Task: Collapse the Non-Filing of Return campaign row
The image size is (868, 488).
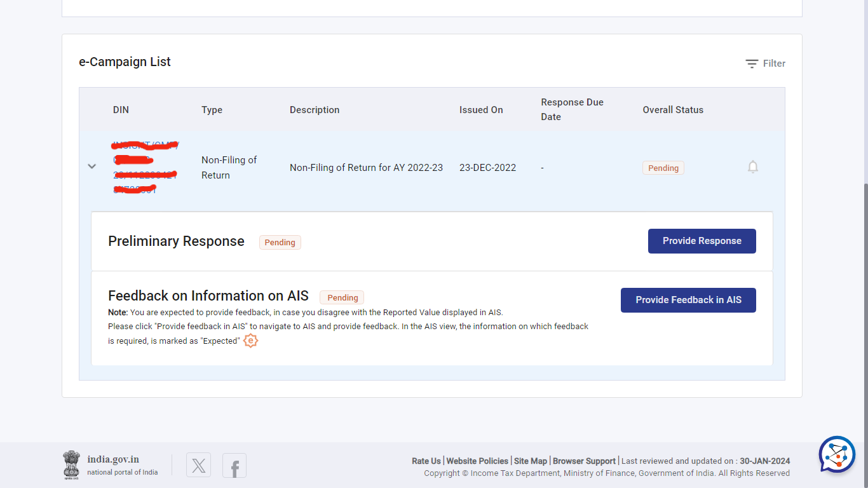Action: click(x=92, y=166)
